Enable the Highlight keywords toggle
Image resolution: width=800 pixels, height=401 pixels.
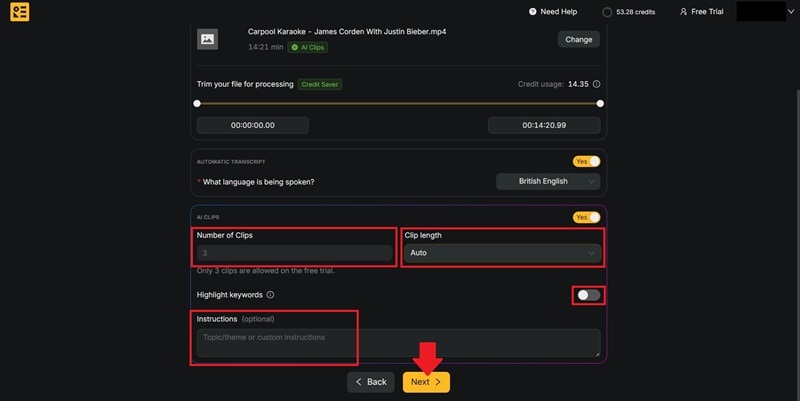589,295
